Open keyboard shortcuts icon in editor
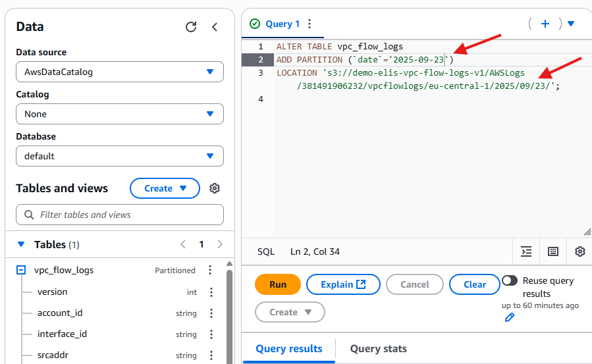The width and height of the screenshot is (592, 364). [x=553, y=251]
